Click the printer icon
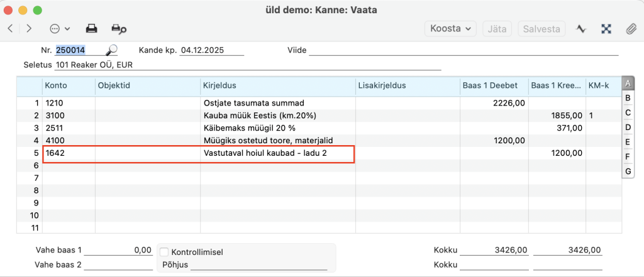Image resolution: width=644 pixels, height=277 pixels. 92,28
